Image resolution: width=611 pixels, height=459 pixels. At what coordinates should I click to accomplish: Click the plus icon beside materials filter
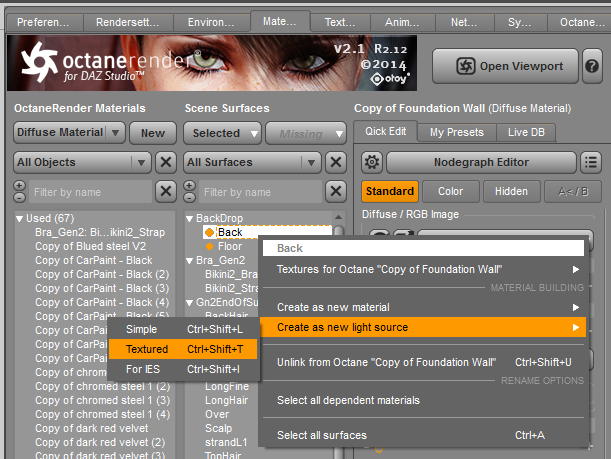coord(19,185)
